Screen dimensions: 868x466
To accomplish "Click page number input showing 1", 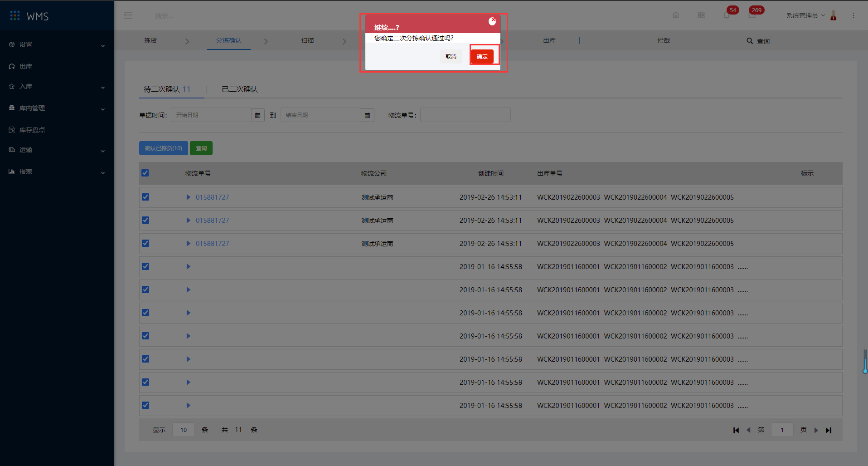I will click(x=782, y=430).
